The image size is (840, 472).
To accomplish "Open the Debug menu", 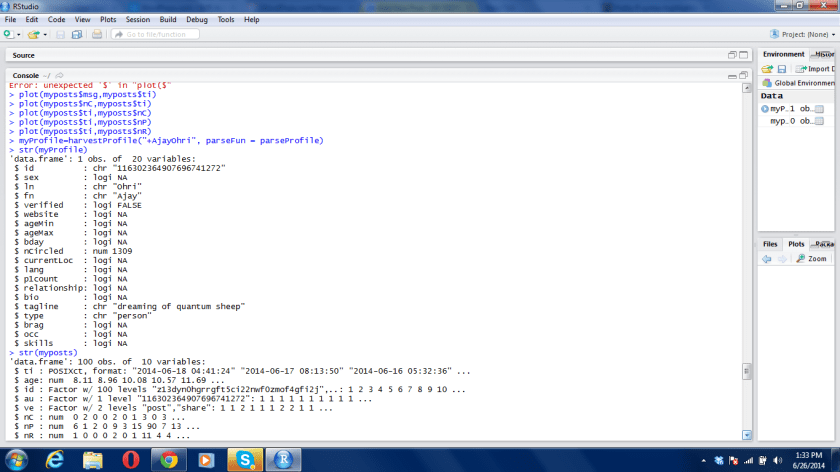I will click(x=197, y=19).
